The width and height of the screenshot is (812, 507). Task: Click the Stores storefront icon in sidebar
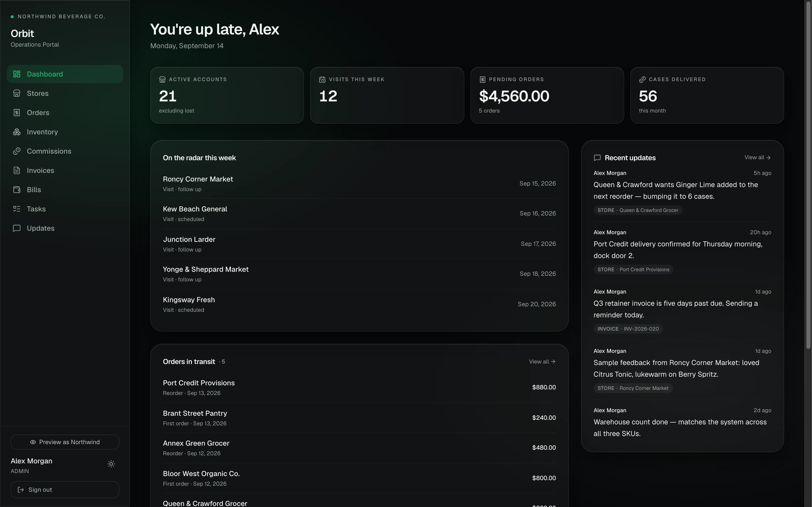click(17, 93)
